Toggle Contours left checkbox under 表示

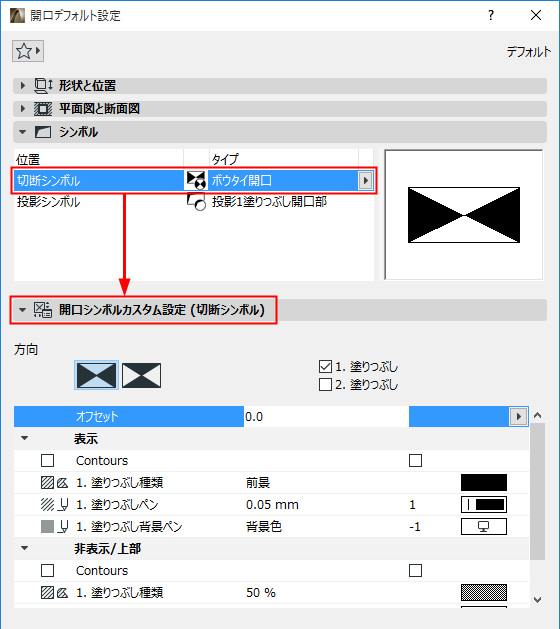[47, 461]
